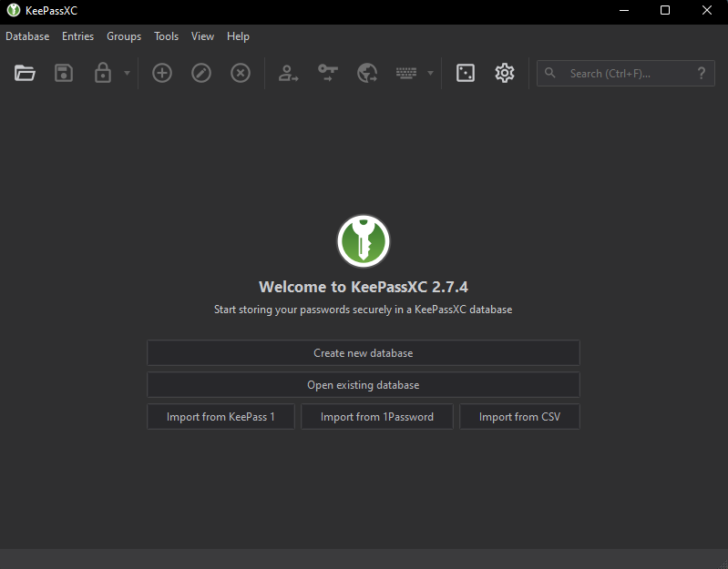Click the Copy URL globe icon
728x569 pixels.
367,73
